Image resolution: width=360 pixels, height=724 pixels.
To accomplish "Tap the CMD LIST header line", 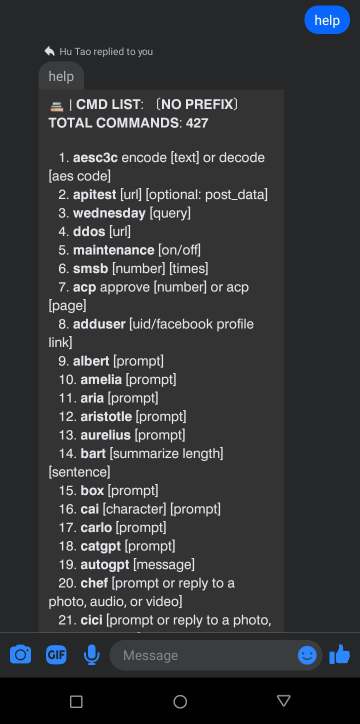I will 144,104.
